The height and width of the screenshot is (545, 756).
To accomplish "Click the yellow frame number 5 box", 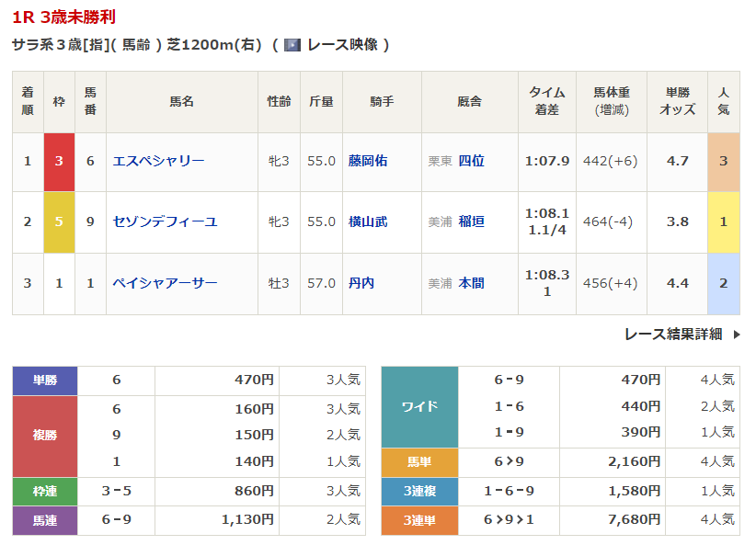I will [59, 222].
